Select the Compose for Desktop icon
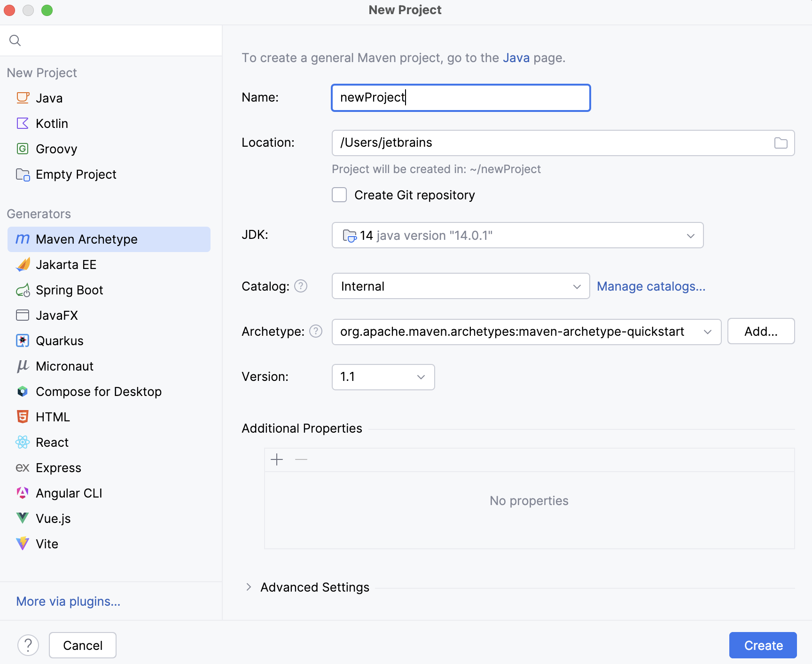This screenshot has height=664, width=812. pyautogui.click(x=22, y=391)
